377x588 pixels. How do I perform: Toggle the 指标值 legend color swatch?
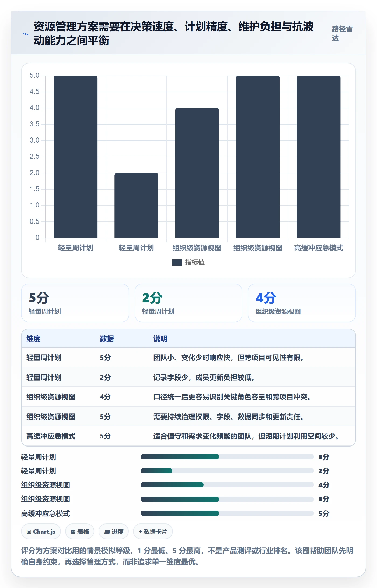(x=177, y=262)
